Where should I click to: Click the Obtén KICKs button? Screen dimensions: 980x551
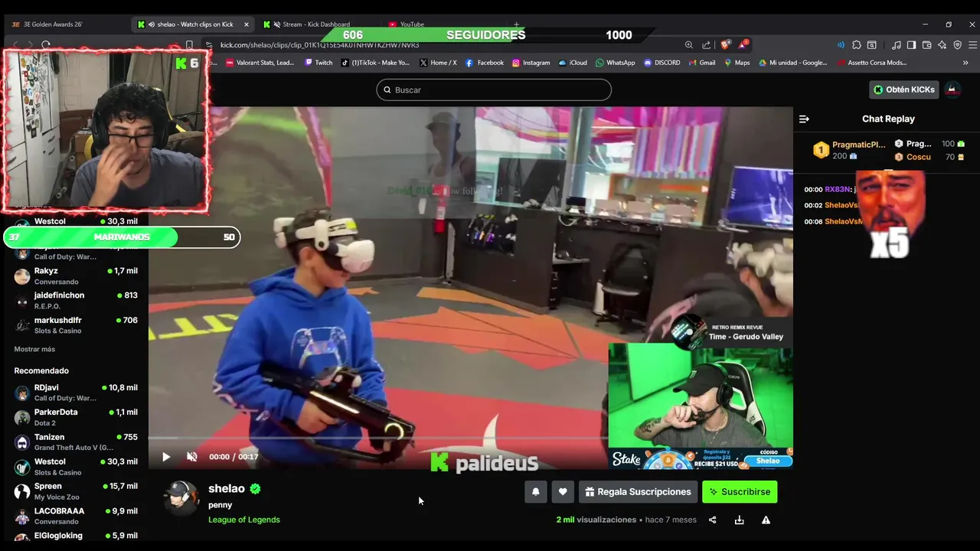(904, 90)
